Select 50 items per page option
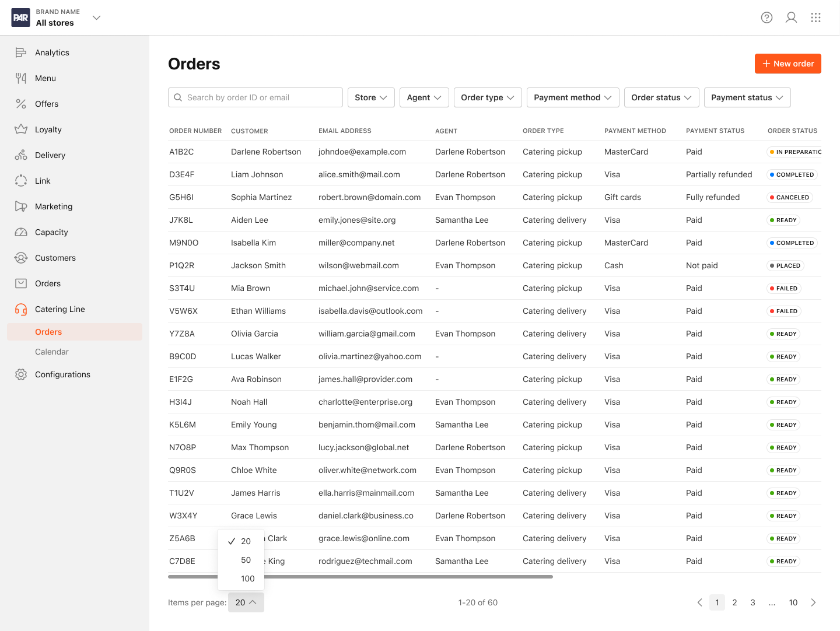This screenshot has width=840, height=631. (241, 560)
